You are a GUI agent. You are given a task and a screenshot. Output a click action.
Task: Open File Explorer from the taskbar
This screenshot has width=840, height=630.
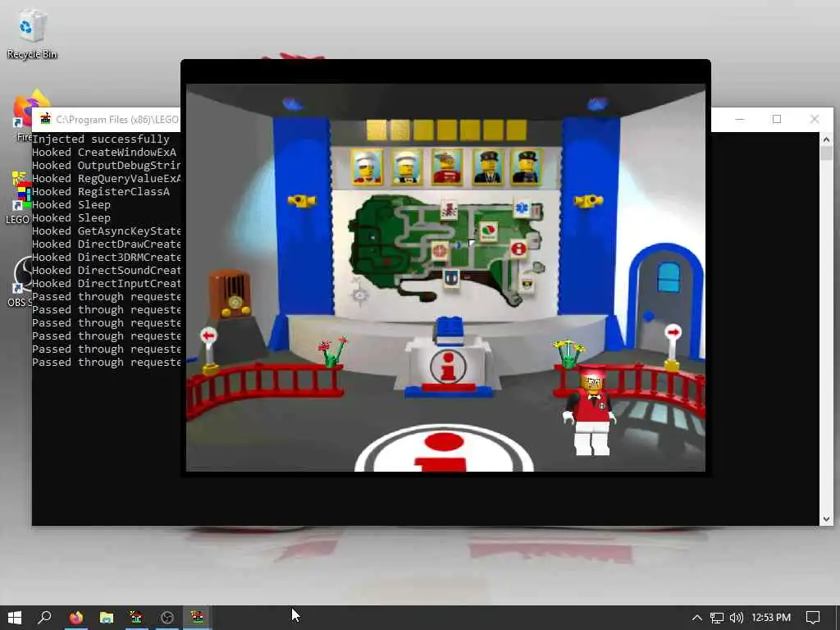107,618
